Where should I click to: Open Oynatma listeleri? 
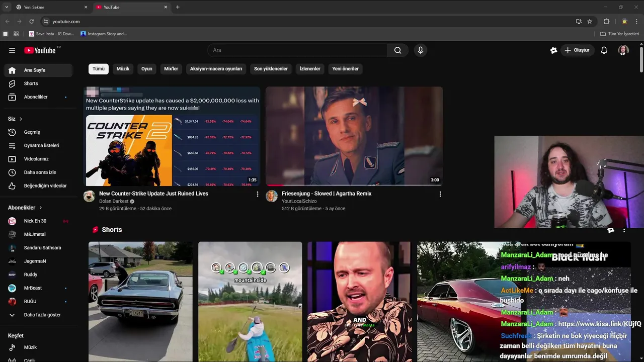(38, 145)
